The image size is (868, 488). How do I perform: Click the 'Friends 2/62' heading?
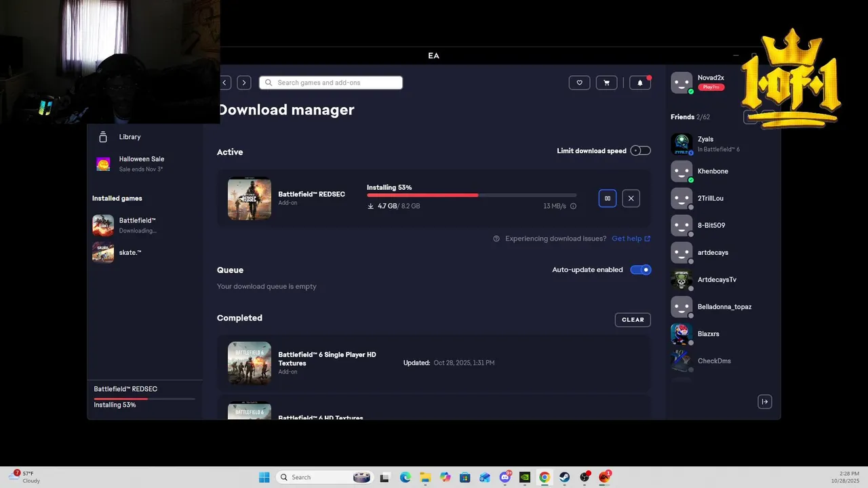click(x=690, y=117)
